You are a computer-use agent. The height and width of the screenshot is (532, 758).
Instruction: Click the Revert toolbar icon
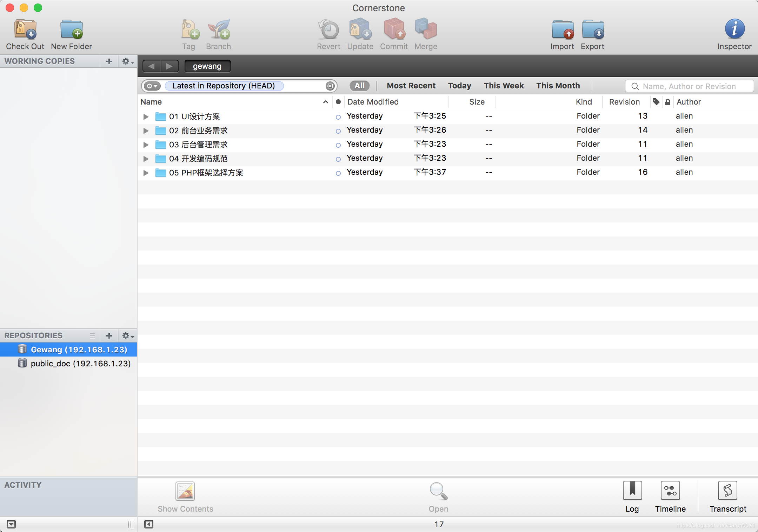click(x=328, y=29)
